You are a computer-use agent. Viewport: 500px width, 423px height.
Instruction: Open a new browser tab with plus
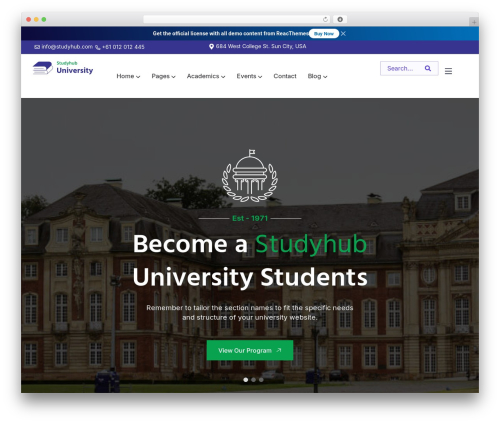click(x=474, y=22)
